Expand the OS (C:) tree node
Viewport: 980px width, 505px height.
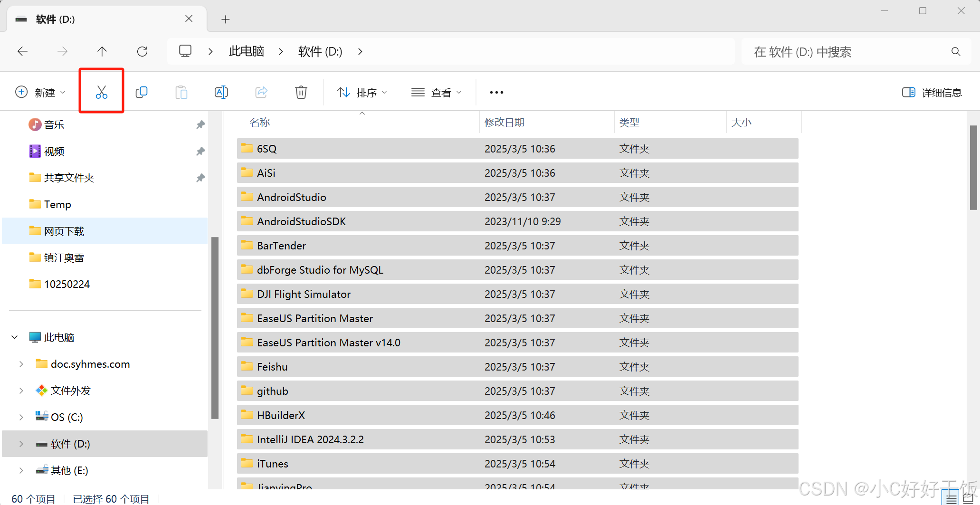[x=21, y=417]
